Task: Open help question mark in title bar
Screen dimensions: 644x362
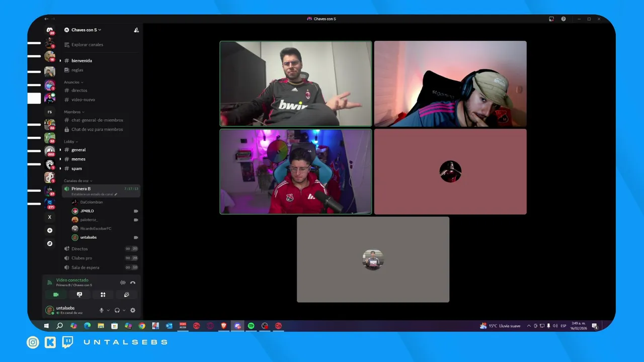Action: point(563,19)
